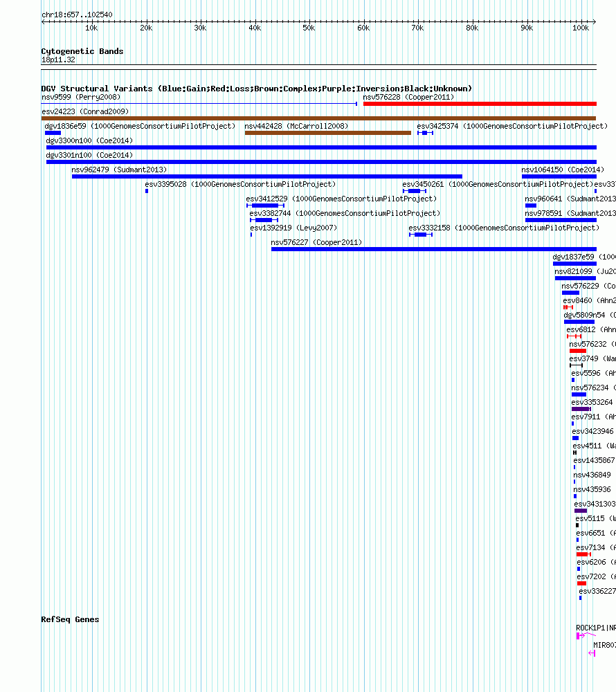Select the esv3450261 blue variant glyph
Image resolution: width=616 pixels, height=692 pixels.
pyautogui.click(x=415, y=191)
